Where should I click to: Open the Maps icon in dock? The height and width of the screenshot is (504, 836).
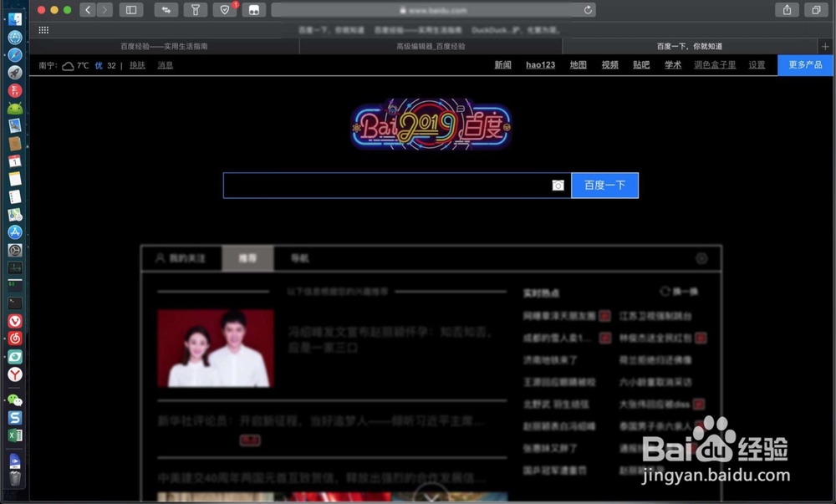click(15, 215)
